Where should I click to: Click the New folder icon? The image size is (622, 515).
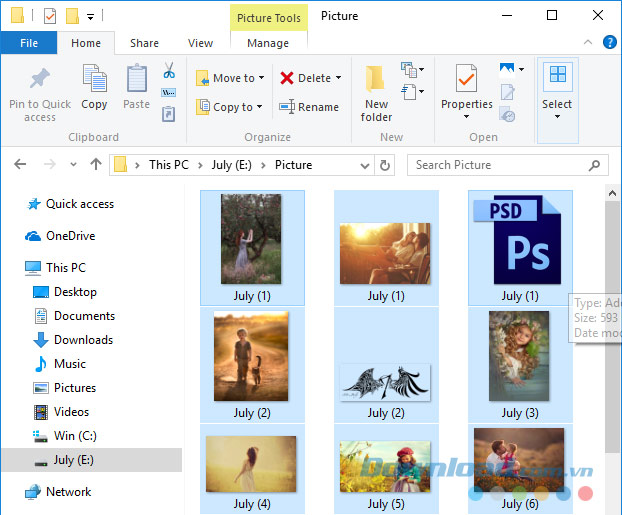pos(375,78)
